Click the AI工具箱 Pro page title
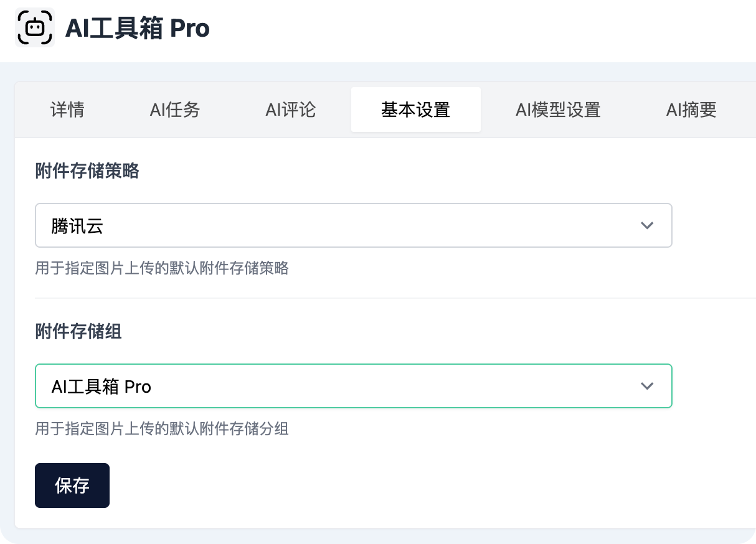The width and height of the screenshot is (756, 544). tap(138, 28)
